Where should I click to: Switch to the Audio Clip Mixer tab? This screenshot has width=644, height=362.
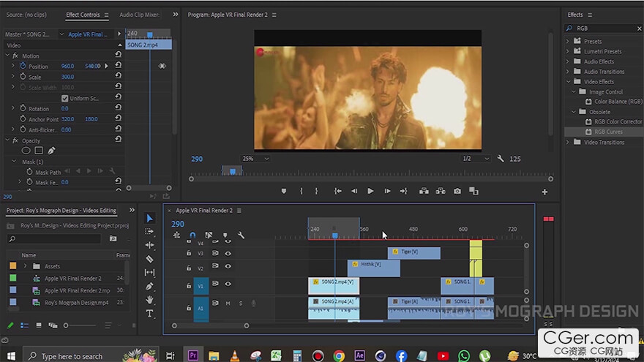139,15
